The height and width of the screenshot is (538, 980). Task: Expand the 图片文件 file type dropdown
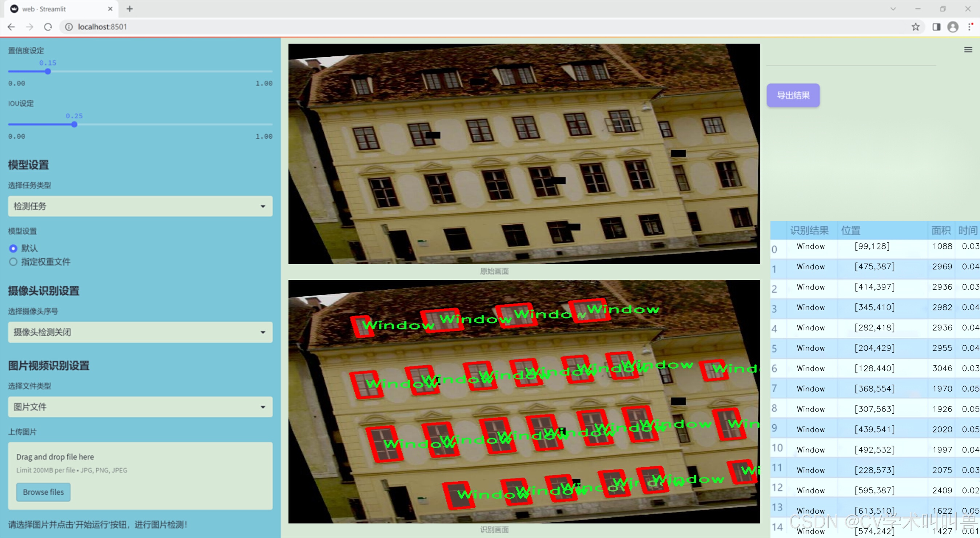pyautogui.click(x=140, y=407)
